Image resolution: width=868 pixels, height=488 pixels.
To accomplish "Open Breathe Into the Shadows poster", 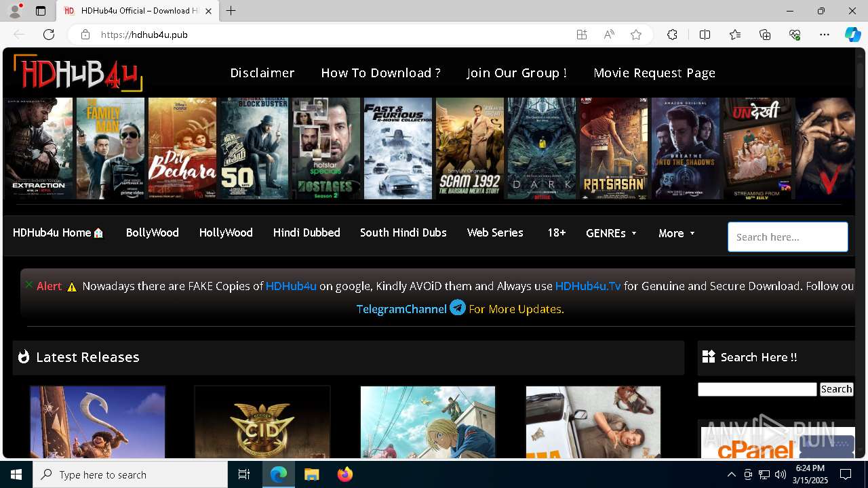I will pos(686,148).
